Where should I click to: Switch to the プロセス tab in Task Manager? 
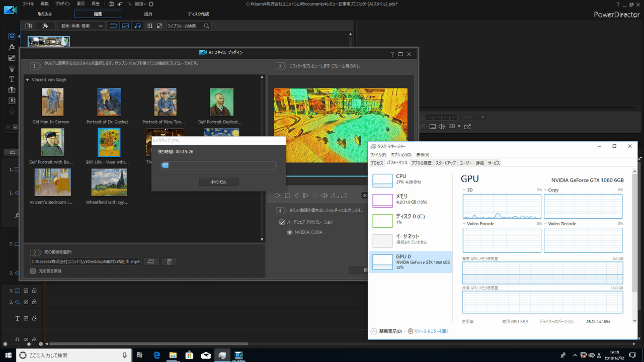click(377, 163)
